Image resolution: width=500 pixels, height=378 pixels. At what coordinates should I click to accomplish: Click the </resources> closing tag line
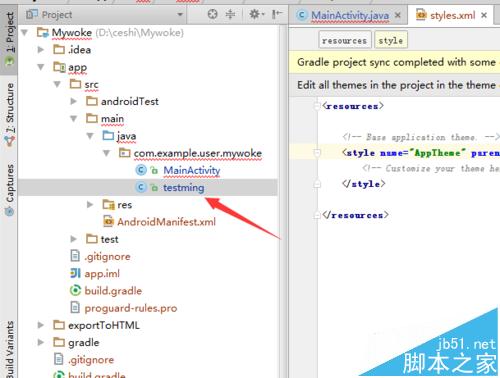[x=355, y=215]
